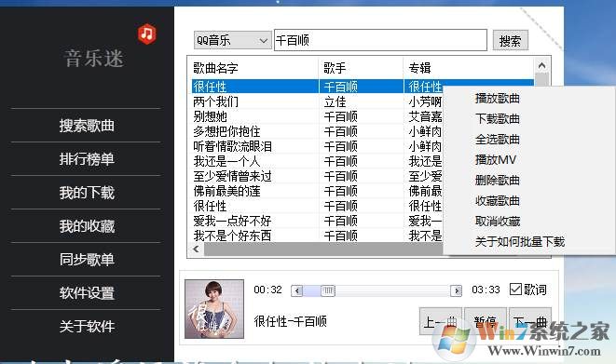Choose 播放歌曲 from context menu

[x=498, y=99]
